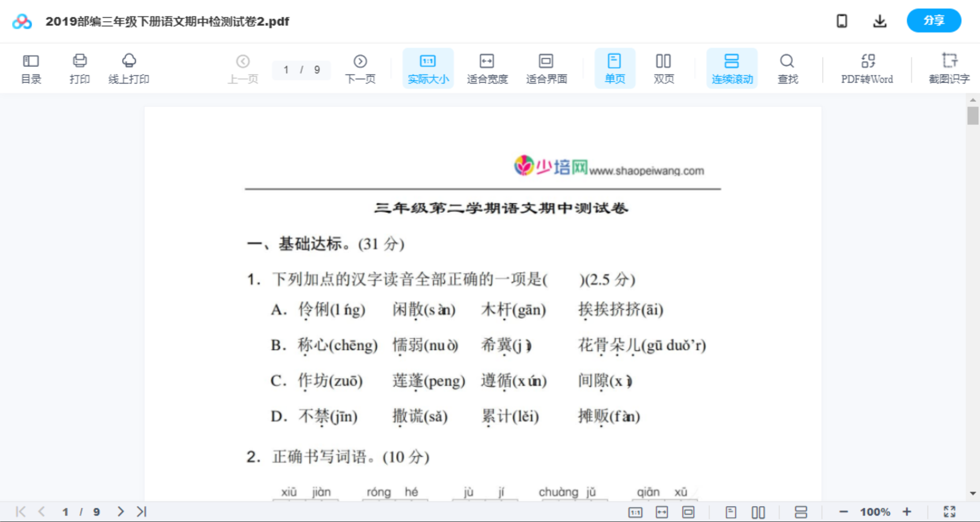
Task: Jump to last page with skip arrow
Action: click(141, 511)
